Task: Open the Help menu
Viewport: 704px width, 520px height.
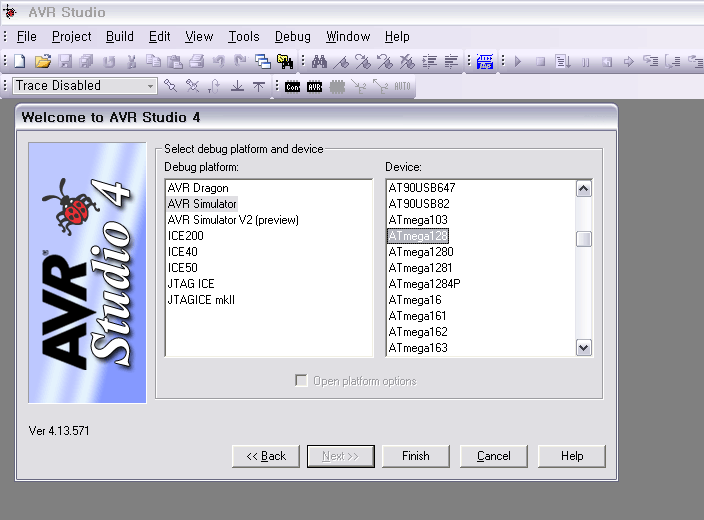Action: click(397, 36)
